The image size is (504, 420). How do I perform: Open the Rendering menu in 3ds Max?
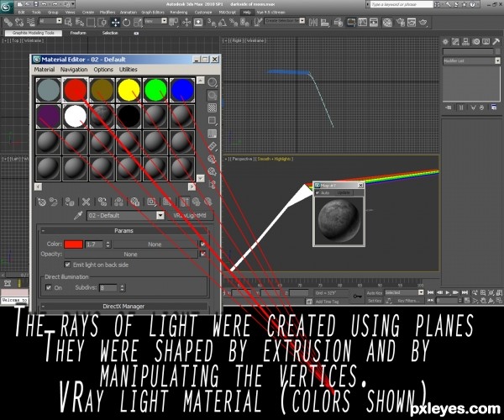(x=178, y=13)
